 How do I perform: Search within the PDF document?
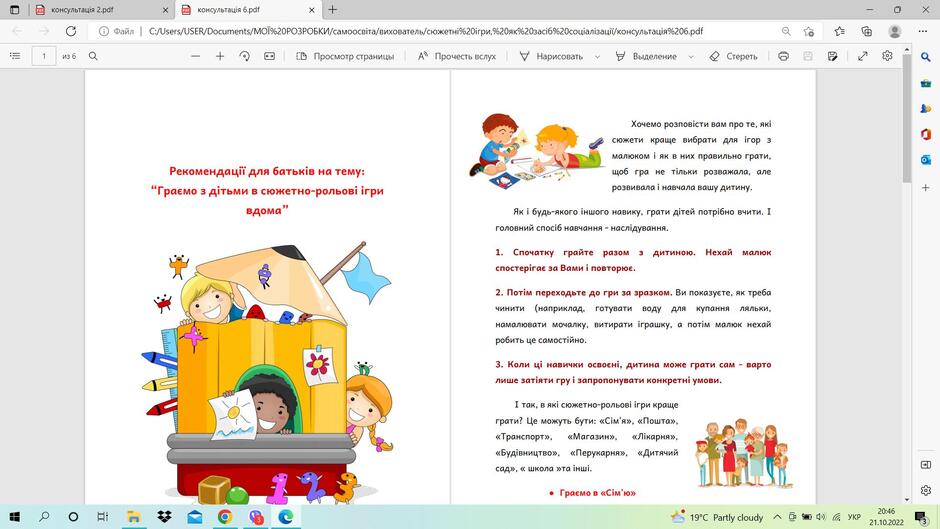pos(93,56)
